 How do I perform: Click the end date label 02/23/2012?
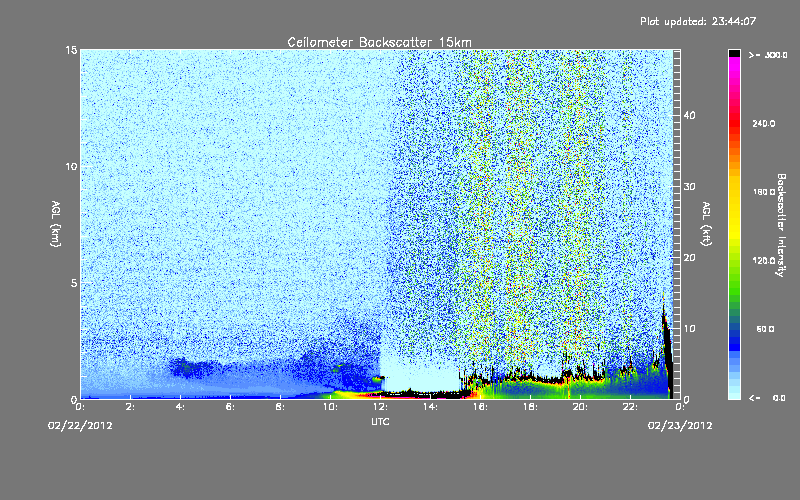click(x=680, y=426)
